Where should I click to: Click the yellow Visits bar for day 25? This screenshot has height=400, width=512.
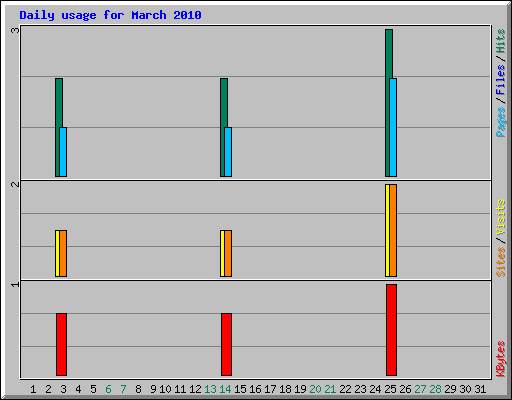387,230
